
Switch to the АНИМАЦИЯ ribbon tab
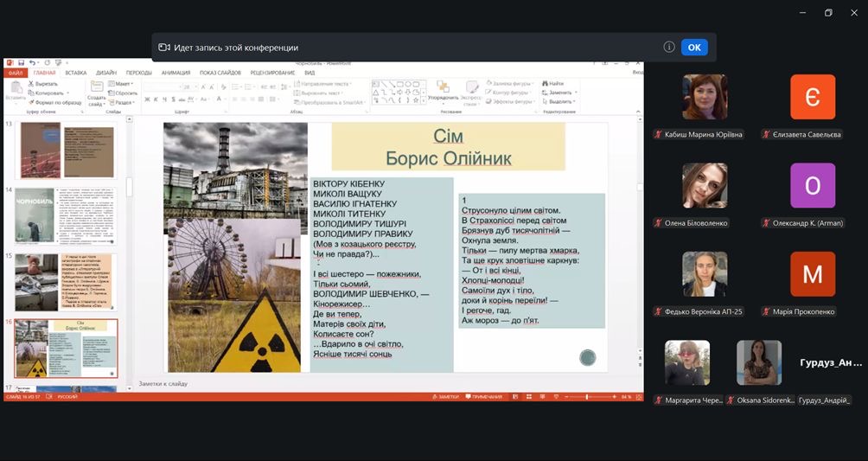click(x=176, y=73)
